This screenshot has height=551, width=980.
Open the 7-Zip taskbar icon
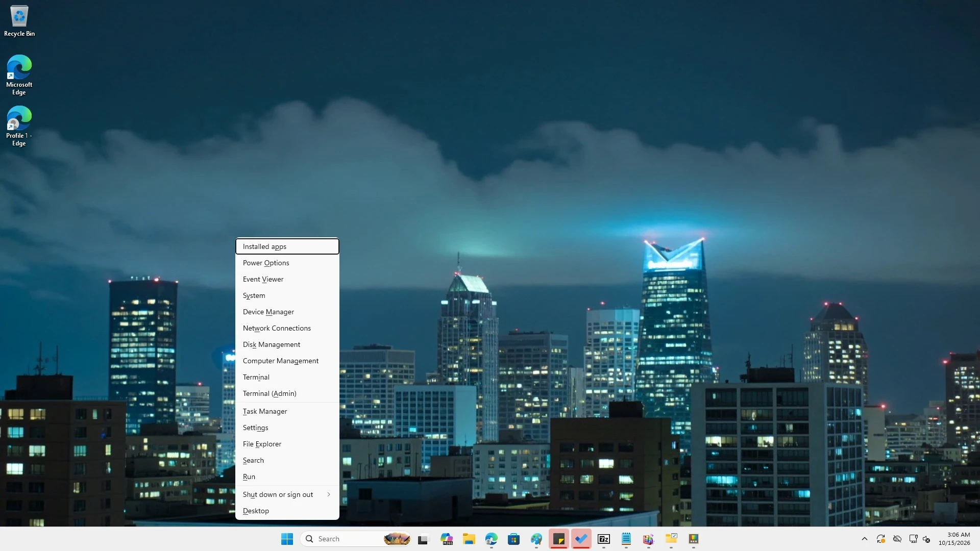[604, 539]
